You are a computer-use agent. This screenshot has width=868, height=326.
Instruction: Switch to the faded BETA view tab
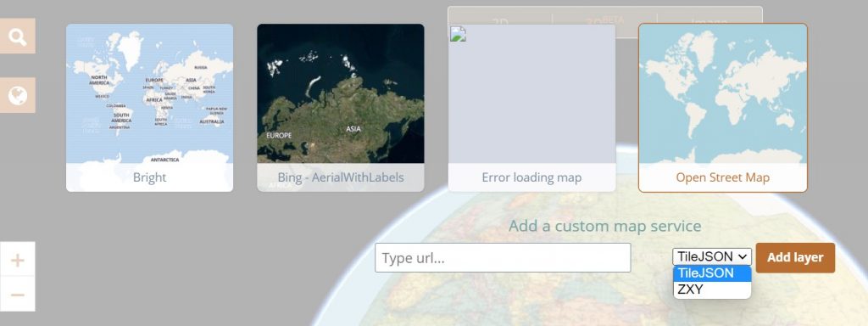604,21
